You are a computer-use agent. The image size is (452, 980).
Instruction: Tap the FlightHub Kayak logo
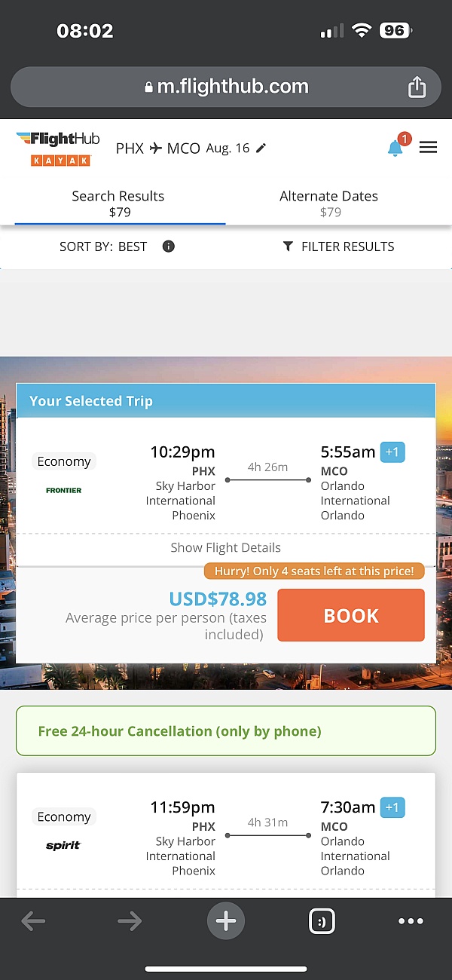[x=59, y=149]
